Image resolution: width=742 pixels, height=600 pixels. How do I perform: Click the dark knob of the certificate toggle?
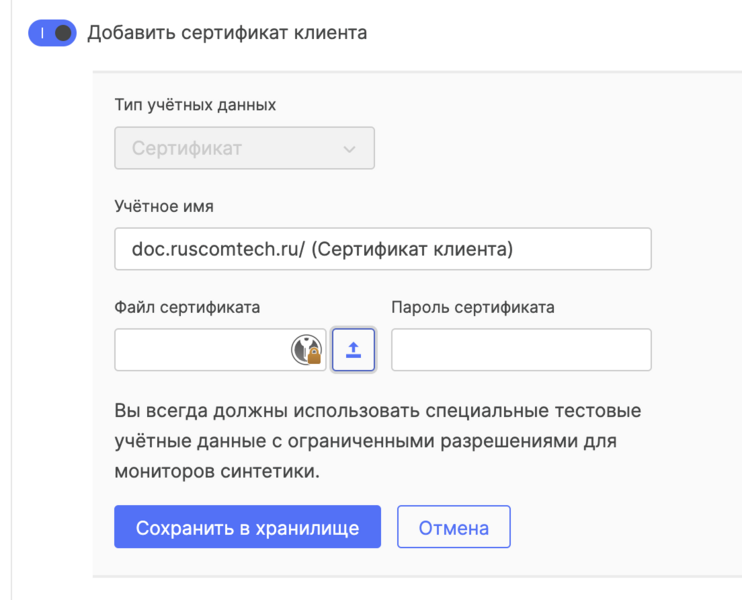point(63,33)
